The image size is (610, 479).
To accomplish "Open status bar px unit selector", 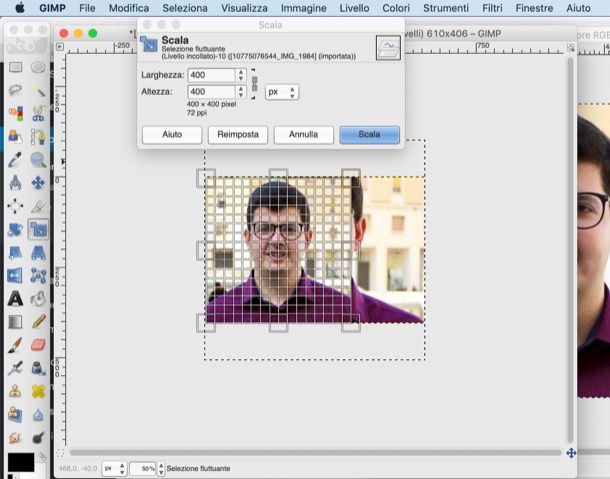I will tap(114, 468).
